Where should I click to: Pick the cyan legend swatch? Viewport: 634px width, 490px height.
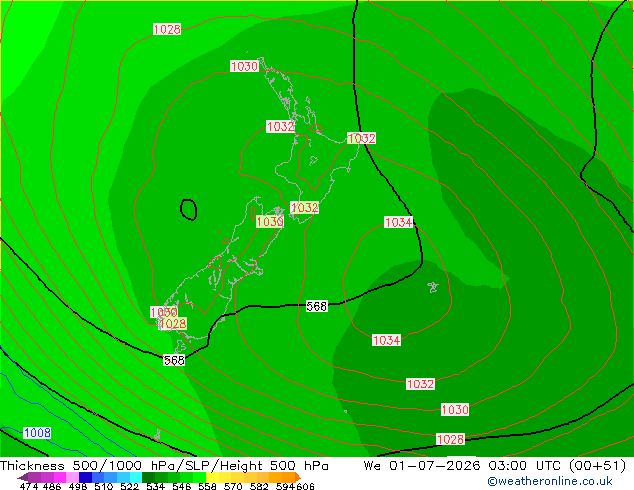136,477
